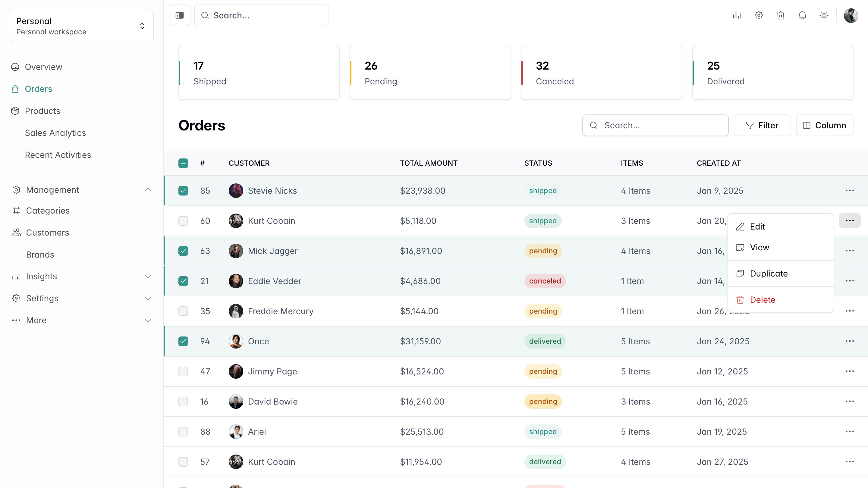Click the gear settings icon in top bar
Image resolution: width=868 pixels, height=488 pixels.
759,15
